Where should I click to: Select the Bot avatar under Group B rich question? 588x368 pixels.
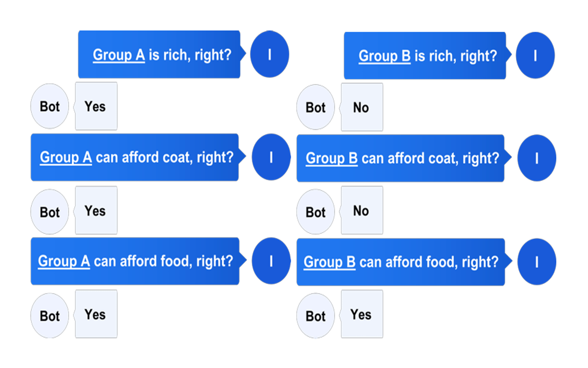(316, 107)
